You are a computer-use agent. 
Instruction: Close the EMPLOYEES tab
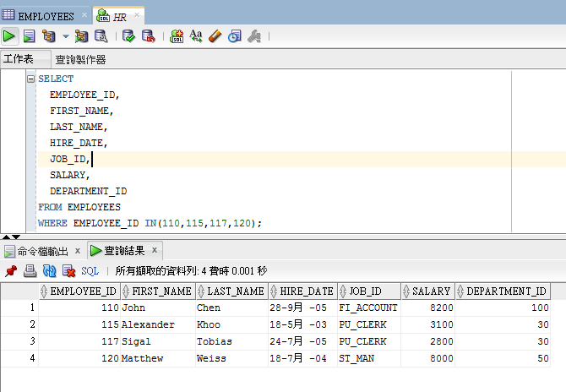pyautogui.click(x=84, y=15)
